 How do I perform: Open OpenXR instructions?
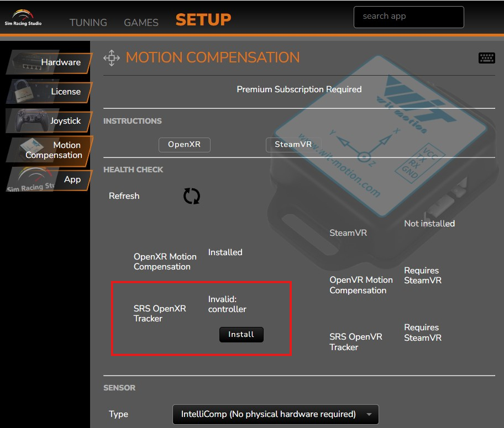click(x=185, y=145)
